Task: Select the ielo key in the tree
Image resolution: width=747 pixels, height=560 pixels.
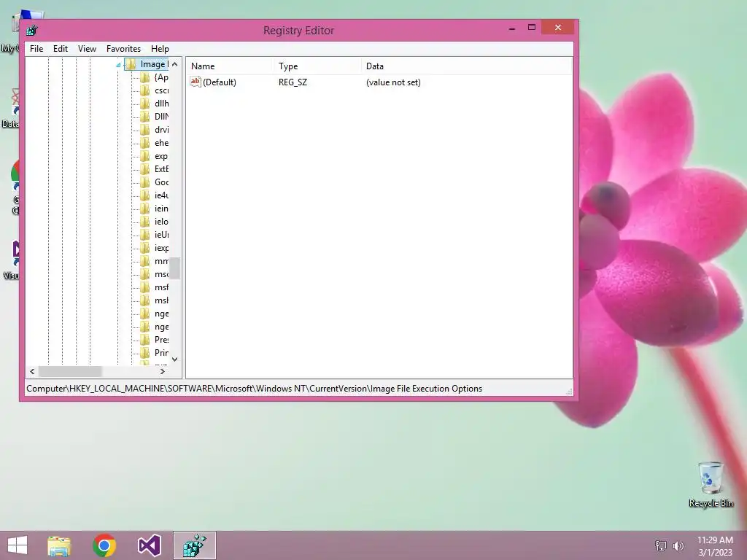Action: (x=161, y=222)
